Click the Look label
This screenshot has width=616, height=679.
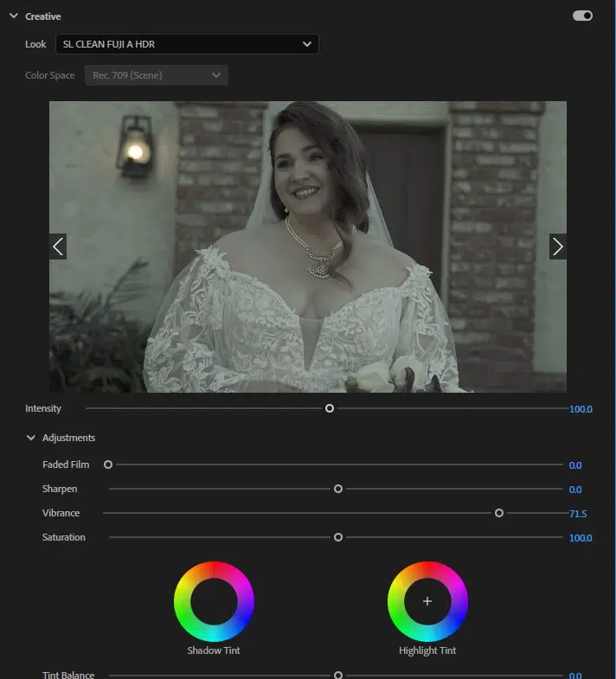point(35,44)
